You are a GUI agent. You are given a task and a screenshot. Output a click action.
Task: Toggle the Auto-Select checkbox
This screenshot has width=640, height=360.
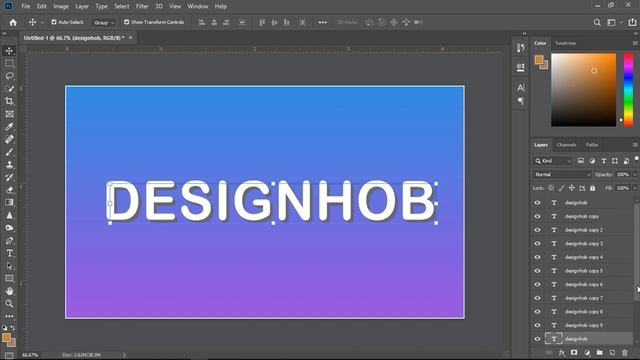54,22
